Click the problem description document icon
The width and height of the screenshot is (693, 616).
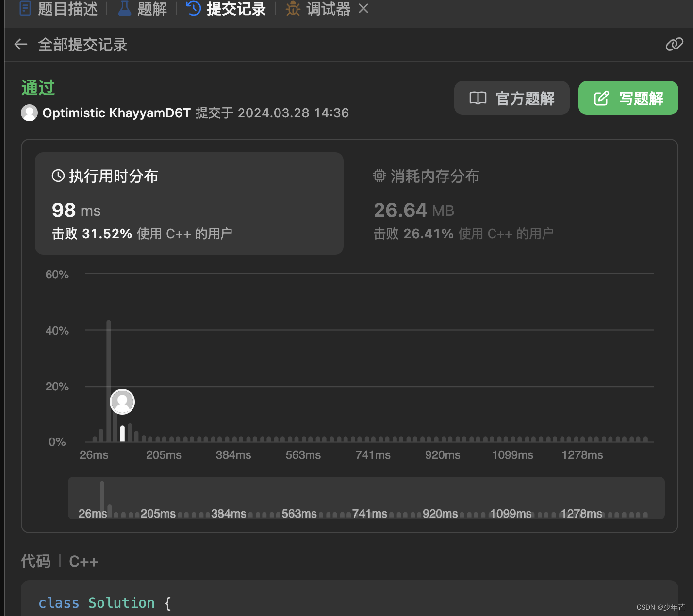25,8
